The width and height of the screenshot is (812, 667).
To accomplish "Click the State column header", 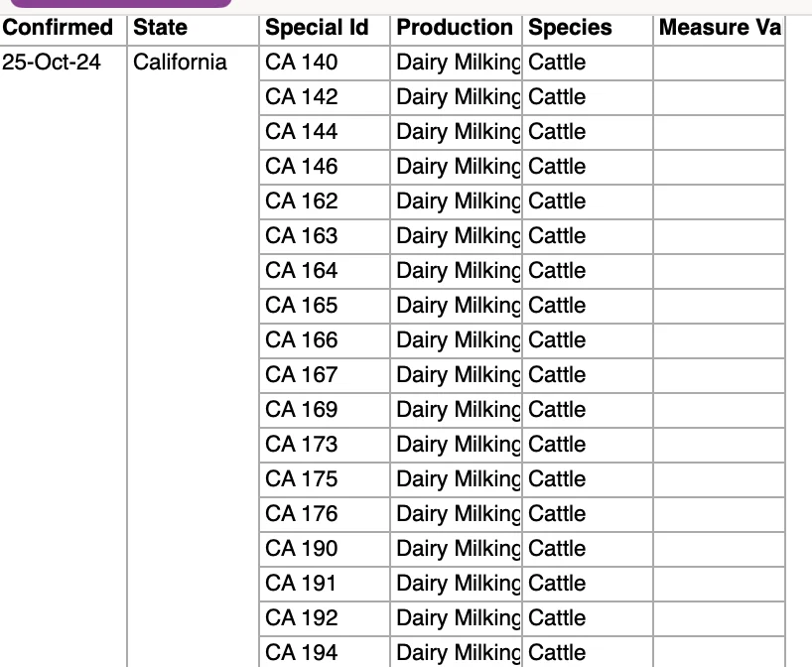I will click(193, 28).
